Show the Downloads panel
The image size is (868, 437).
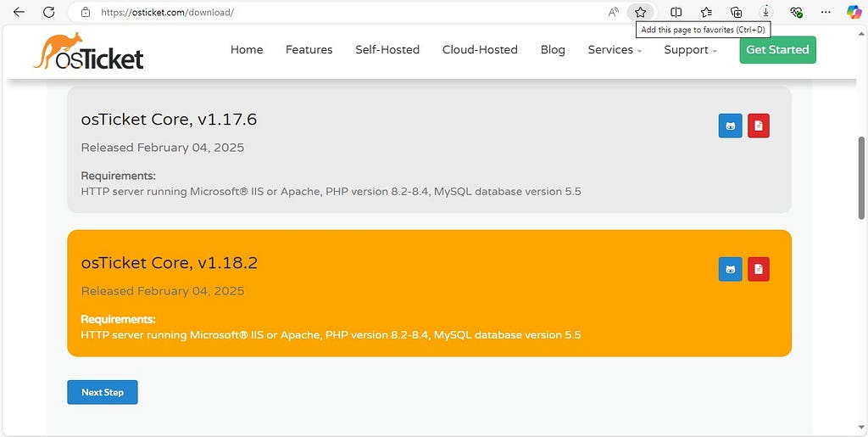[x=766, y=12]
